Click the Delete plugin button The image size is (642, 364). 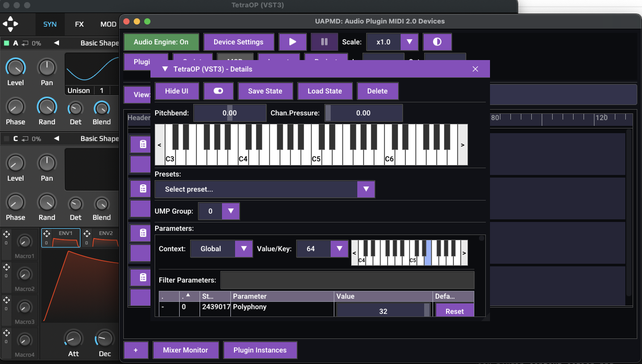[377, 91]
